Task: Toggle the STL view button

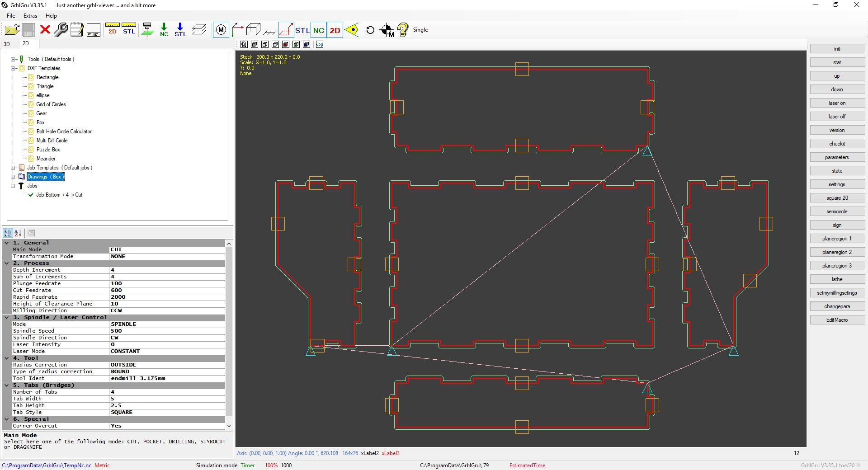Action: [302, 30]
